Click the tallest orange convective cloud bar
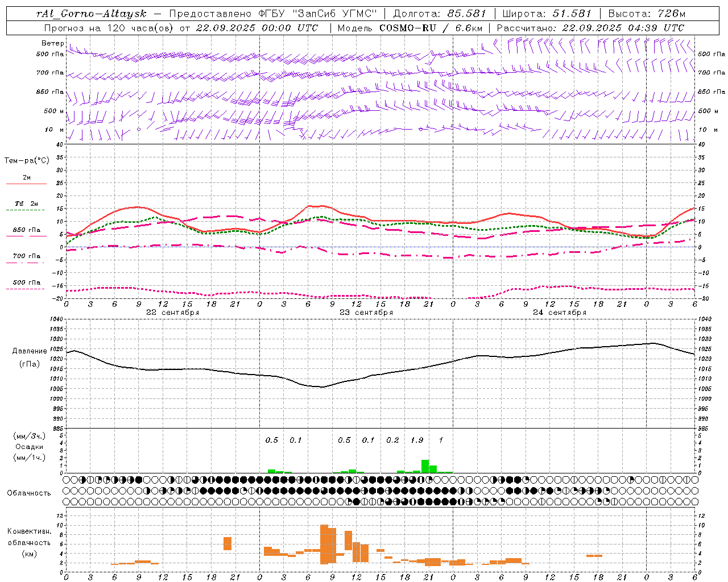728x582 pixels. [324, 544]
